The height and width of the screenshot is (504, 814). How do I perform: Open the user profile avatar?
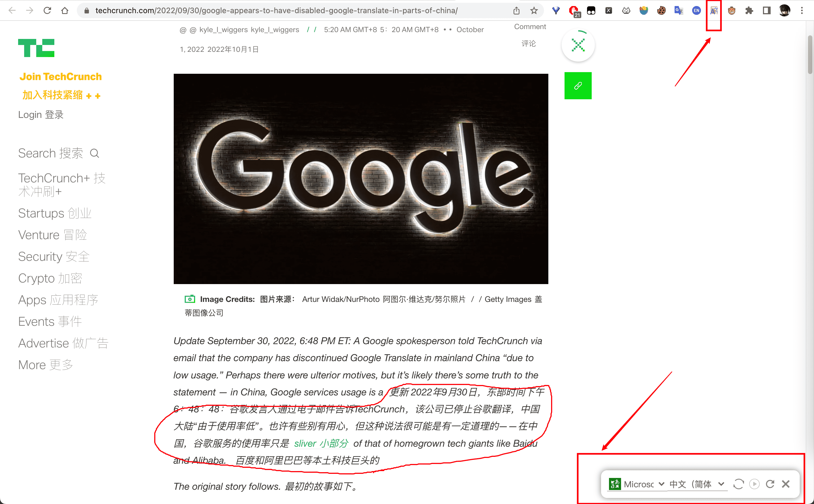[784, 10]
